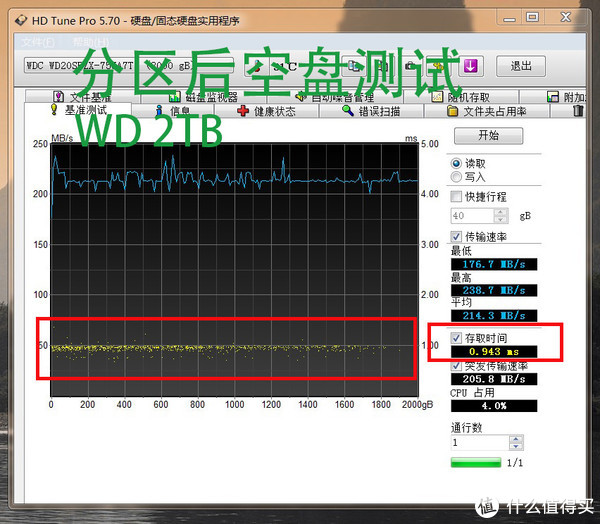
Task: Click the green progress bar showing 1/1
Action: pyautogui.click(x=476, y=463)
